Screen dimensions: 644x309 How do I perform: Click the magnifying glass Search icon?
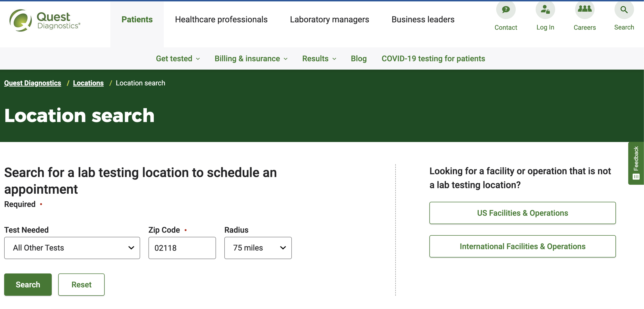(x=624, y=10)
